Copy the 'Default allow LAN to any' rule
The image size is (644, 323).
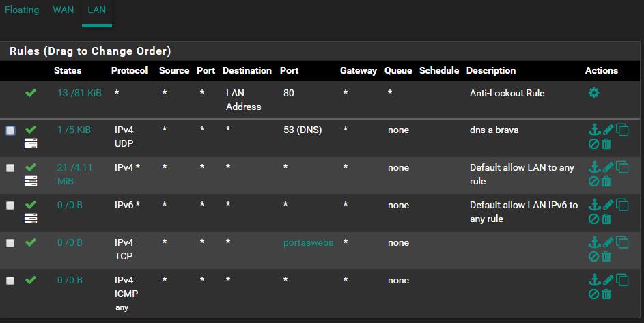622,167
